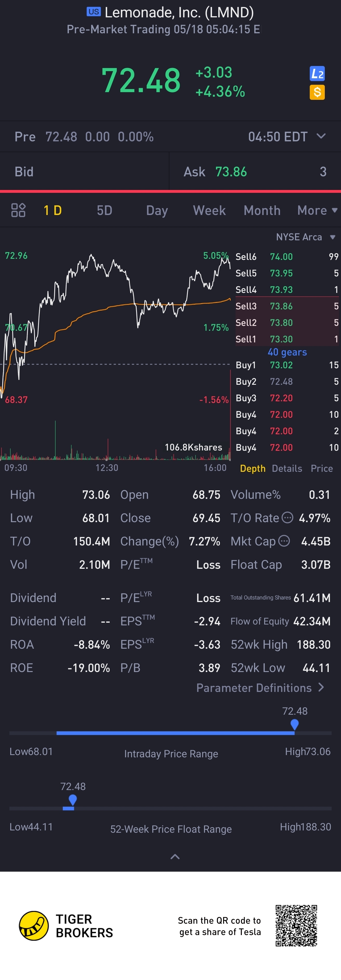Select the Buy1 73.02 order row
Viewport: 341px width, 980px height.
click(x=287, y=365)
